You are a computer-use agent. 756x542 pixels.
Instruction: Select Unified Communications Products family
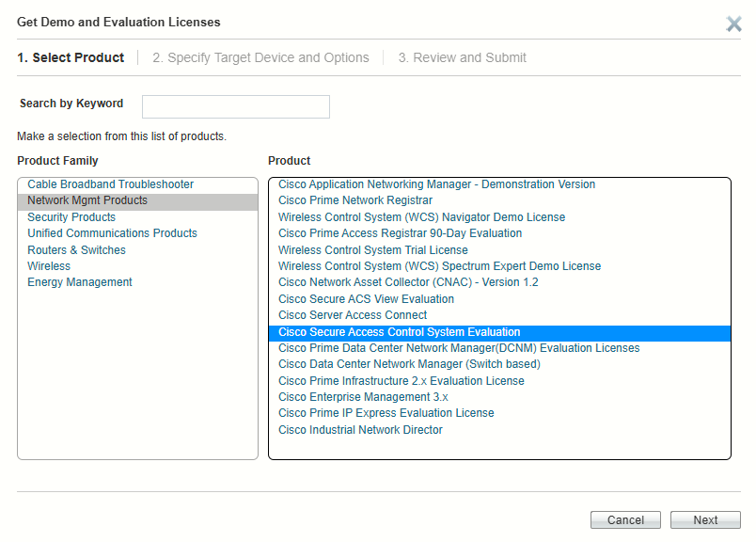click(138, 233)
